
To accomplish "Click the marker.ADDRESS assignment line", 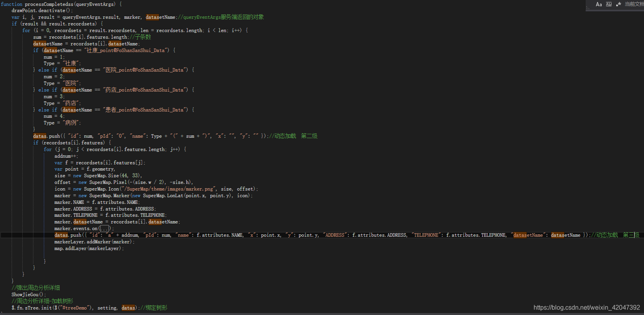I will pos(105,209).
